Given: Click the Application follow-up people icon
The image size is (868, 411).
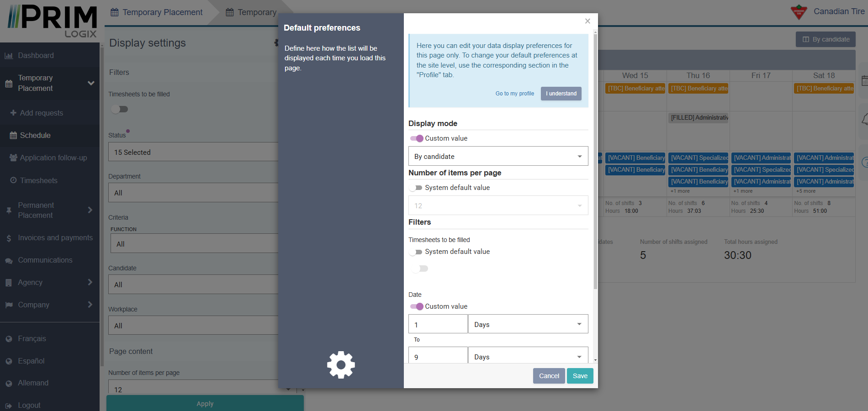Looking at the screenshot, I should click(x=13, y=158).
